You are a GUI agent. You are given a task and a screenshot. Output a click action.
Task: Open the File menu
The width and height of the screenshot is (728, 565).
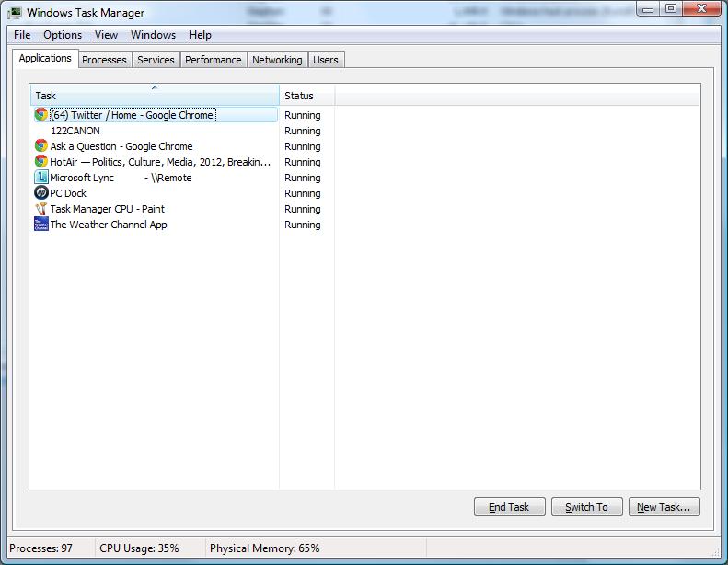22,35
